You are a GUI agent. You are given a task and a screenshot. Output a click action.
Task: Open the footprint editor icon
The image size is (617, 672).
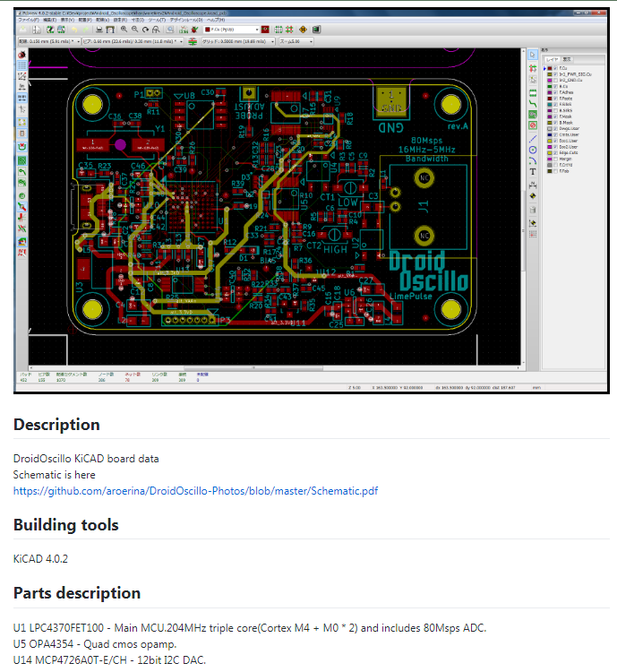50,30
